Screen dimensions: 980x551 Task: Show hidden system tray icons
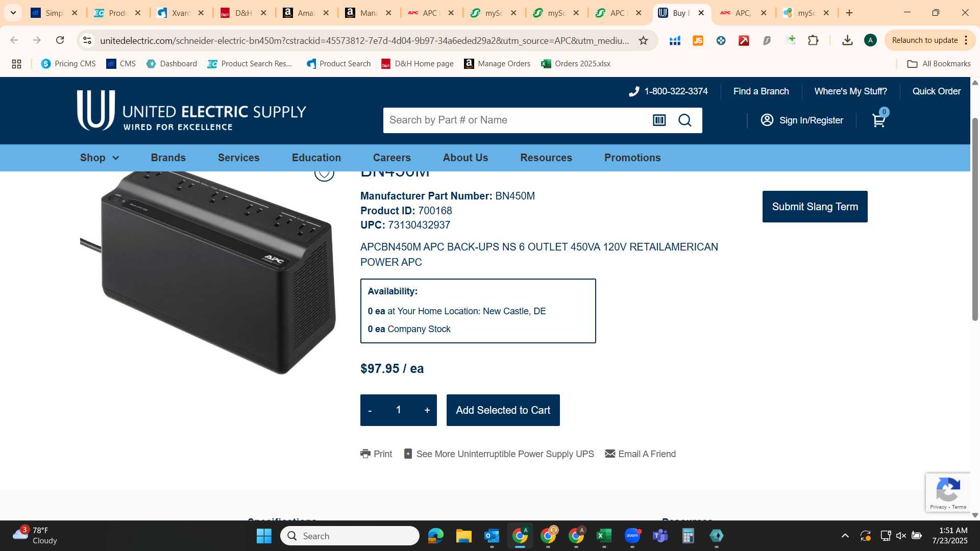(845, 536)
